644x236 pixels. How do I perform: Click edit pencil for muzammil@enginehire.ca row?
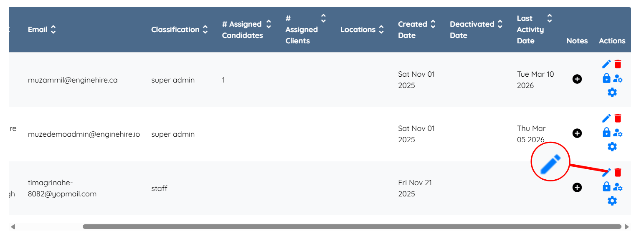(x=606, y=64)
